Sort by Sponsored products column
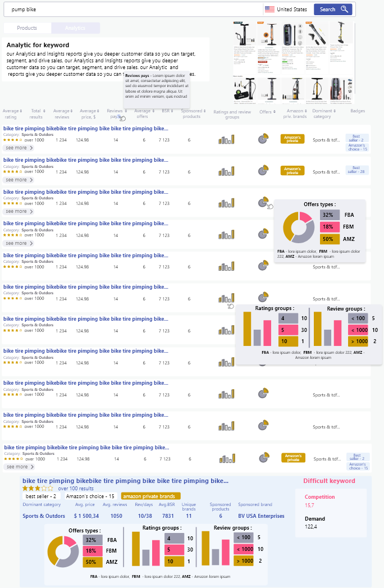 (x=192, y=114)
